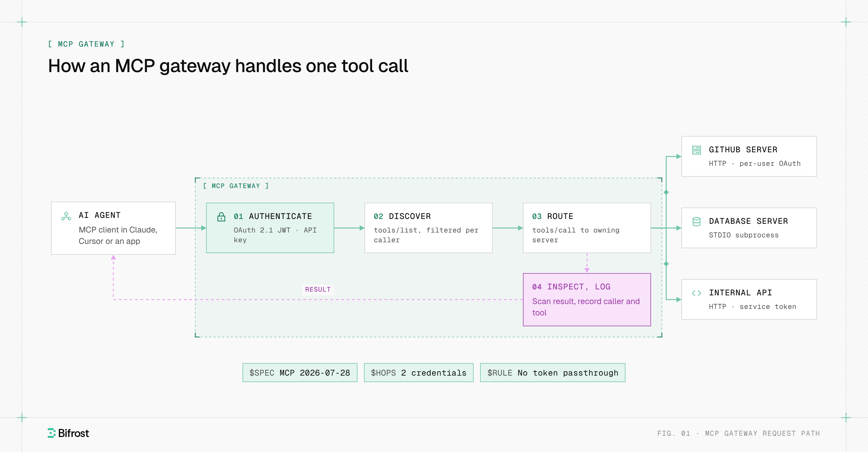Click the GitHub Server rack icon
This screenshot has height=452, width=868.
coord(696,150)
